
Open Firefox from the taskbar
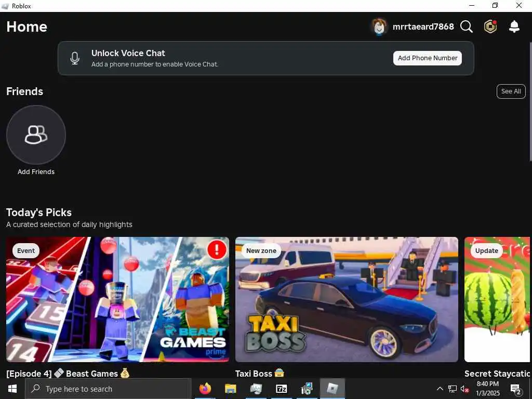(205, 389)
